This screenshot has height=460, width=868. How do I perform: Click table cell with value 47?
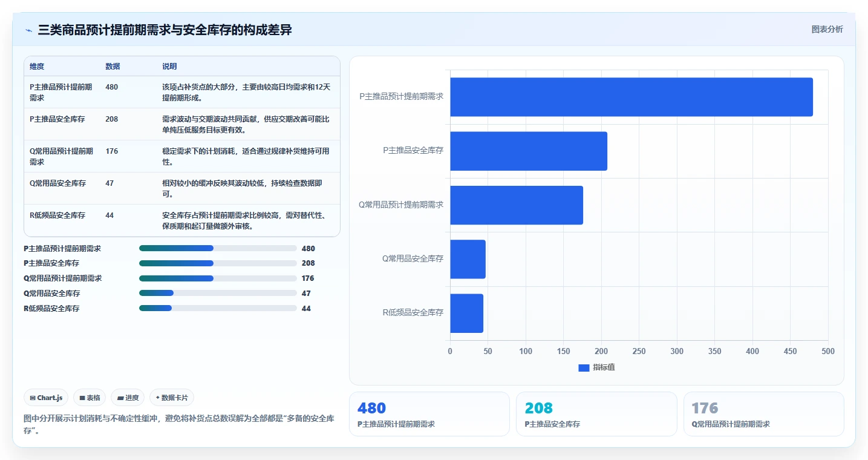pyautogui.click(x=109, y=183)
